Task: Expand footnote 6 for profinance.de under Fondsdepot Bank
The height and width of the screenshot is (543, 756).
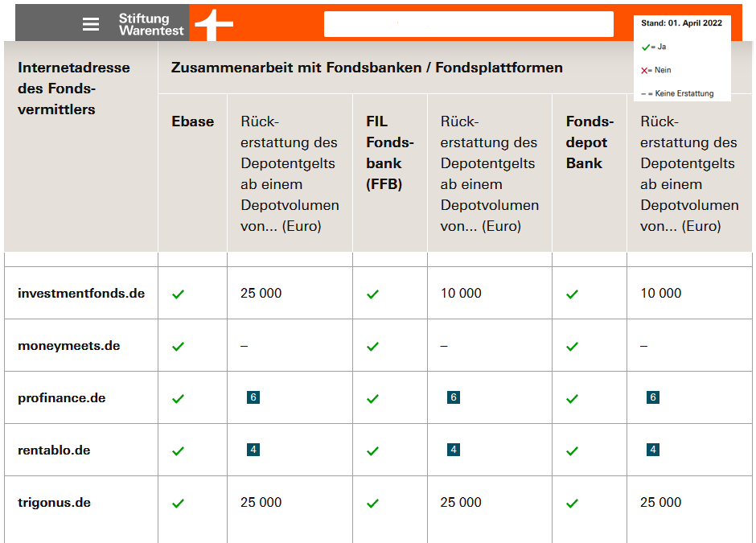Action: [x=652, y=397]
